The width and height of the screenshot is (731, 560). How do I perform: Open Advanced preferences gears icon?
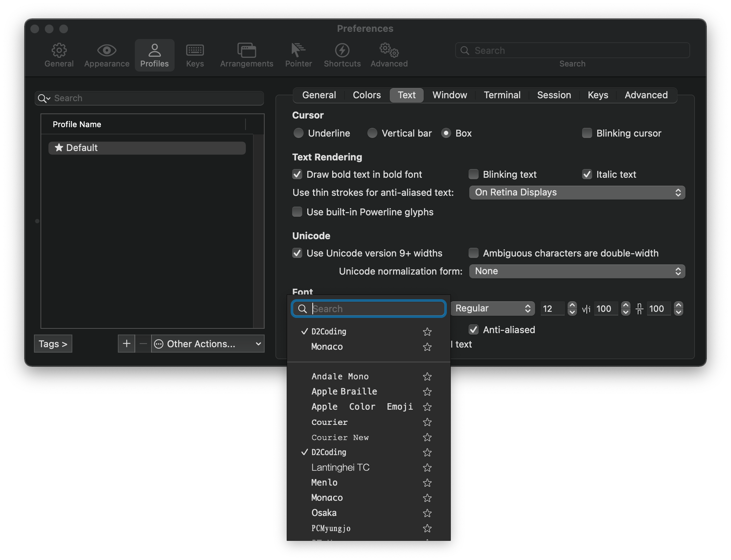389,51
